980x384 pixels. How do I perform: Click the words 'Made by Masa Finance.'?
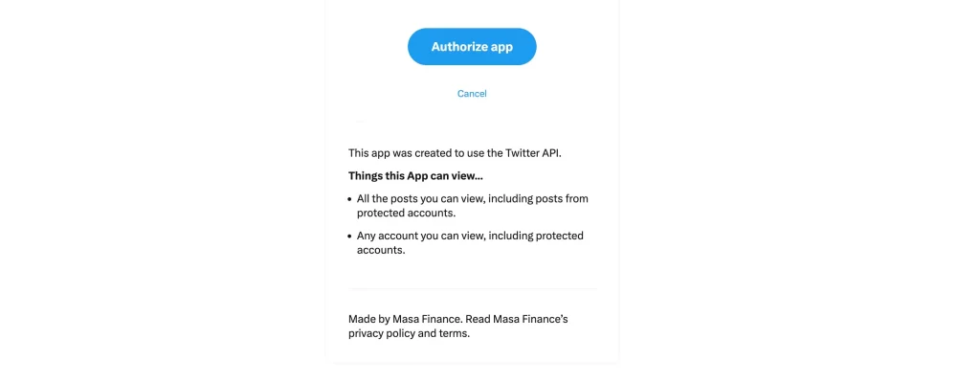(x=406, y=319)
